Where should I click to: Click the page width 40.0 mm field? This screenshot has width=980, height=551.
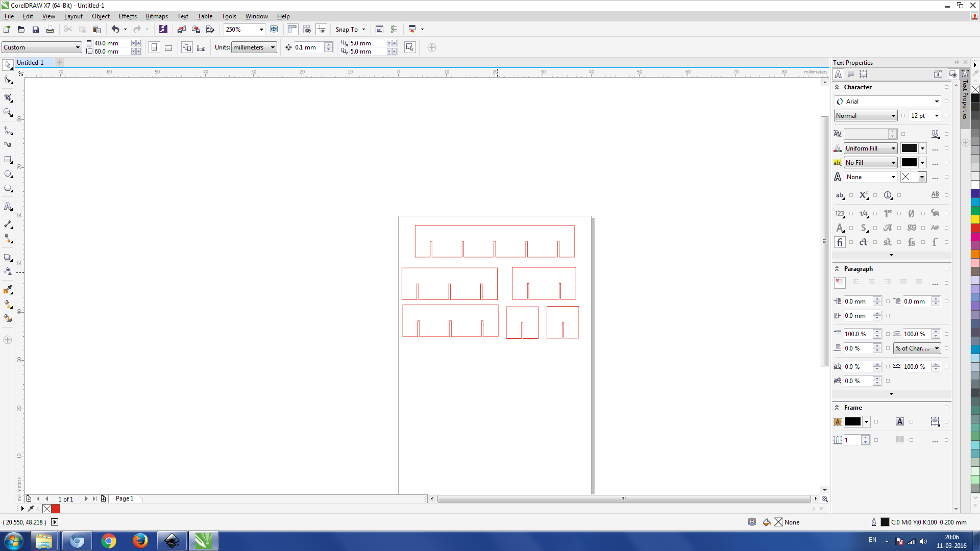pos(112,43)
